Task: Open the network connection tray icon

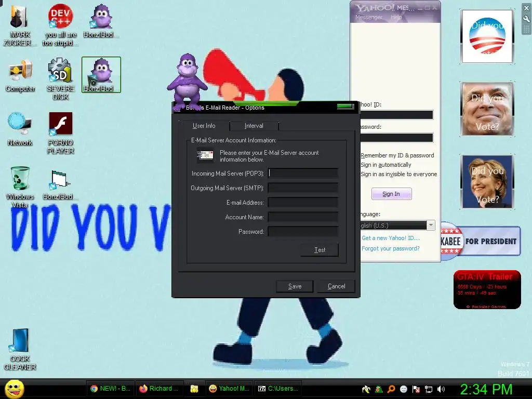Action: pyautogui.click(x=429, y=389)
